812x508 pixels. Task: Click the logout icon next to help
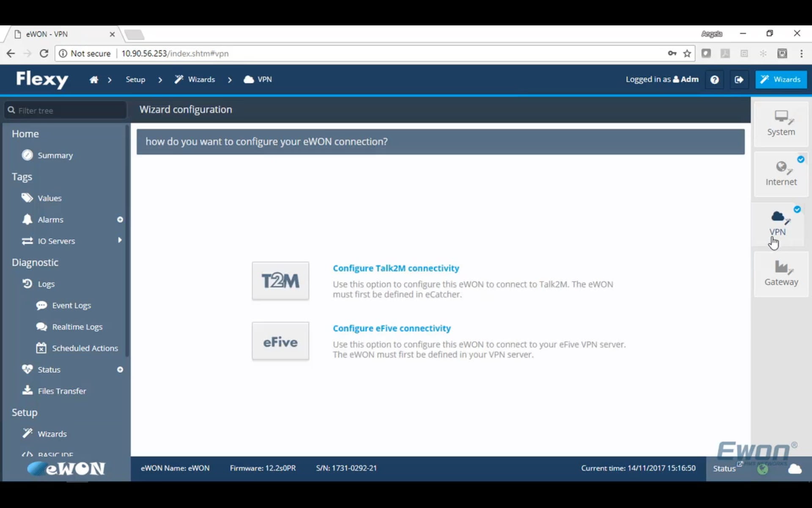[739, 80]
